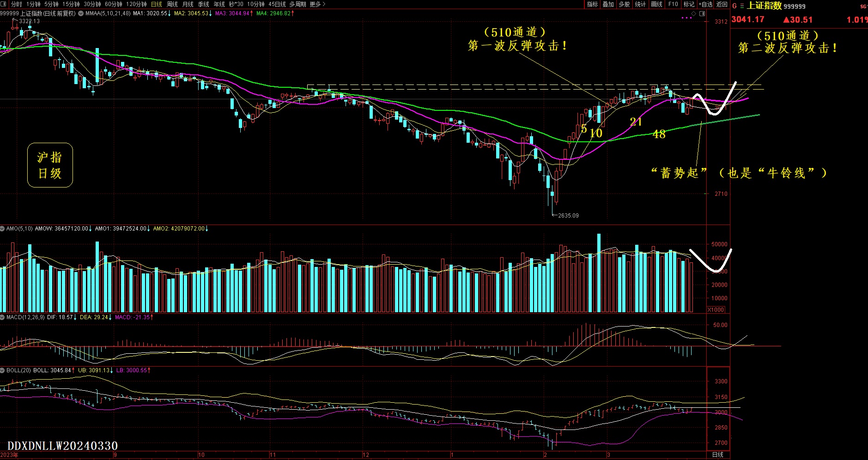Click the latest price 3041.17
The width and height of the screenshot is (868, 460).
pos(748,19)
